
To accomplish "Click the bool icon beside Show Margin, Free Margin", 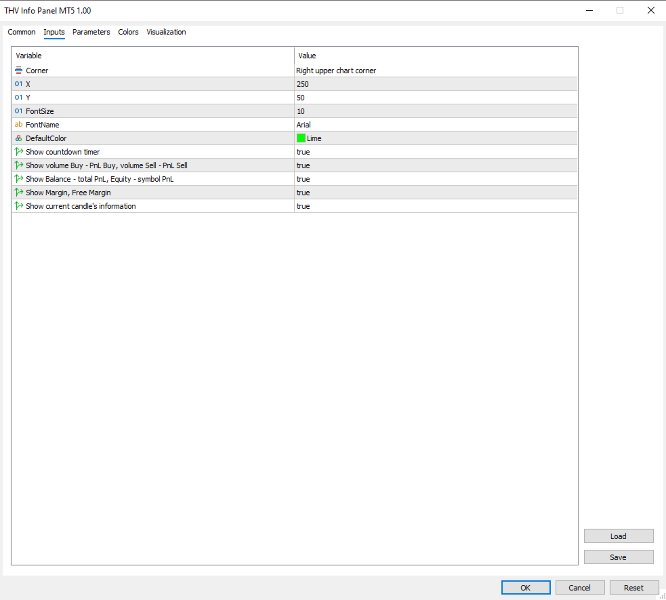I will [x=19, y=192].
